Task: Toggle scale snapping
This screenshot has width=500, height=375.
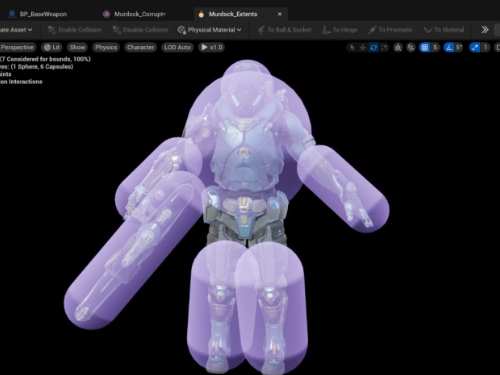Action: point(474,48)
